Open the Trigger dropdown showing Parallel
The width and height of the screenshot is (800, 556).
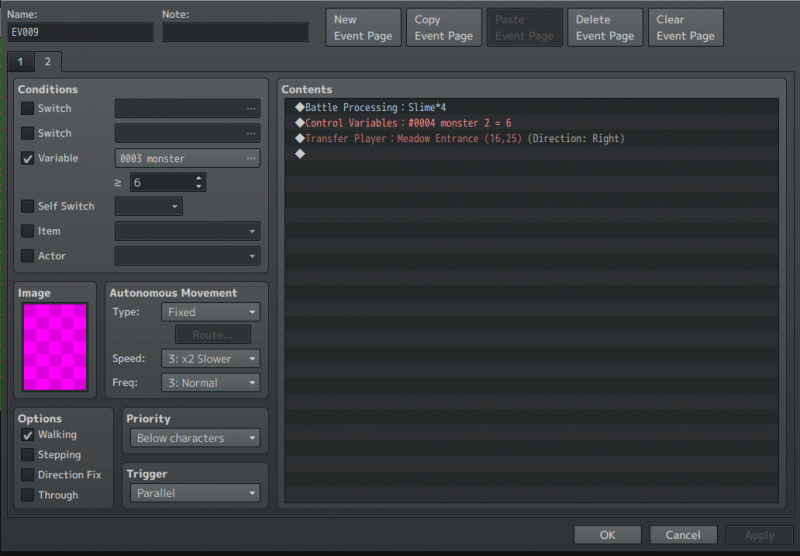pyautogui.click(x=195, y=493)
